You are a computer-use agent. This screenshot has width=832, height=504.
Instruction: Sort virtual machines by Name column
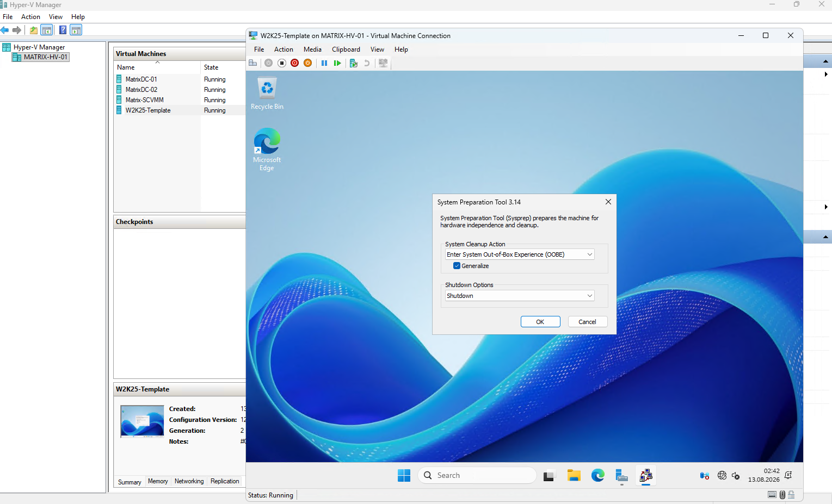(x=157, y=67)
